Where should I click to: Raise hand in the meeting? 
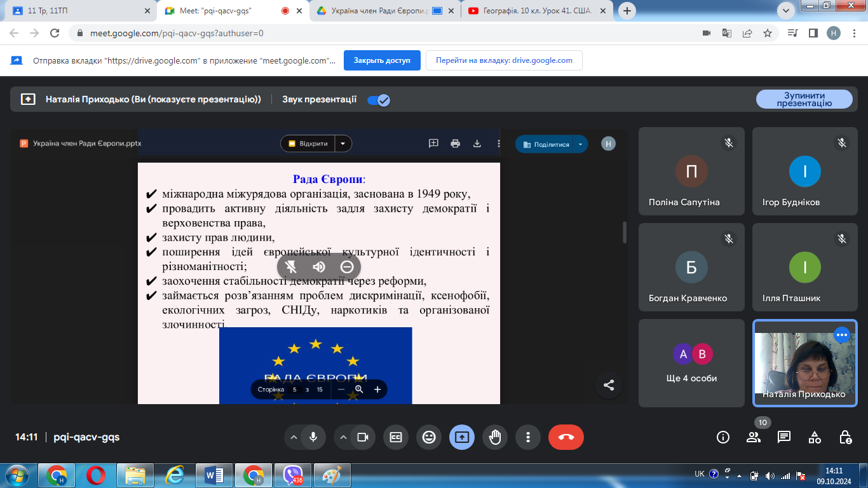(x=495, y=437)
